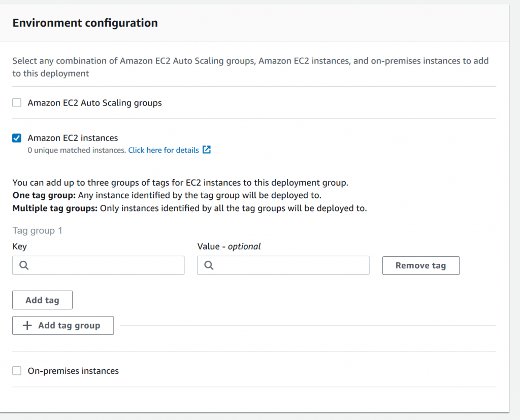520x420 pixels.
Task: Click the Add tag button
Action: 43,300
